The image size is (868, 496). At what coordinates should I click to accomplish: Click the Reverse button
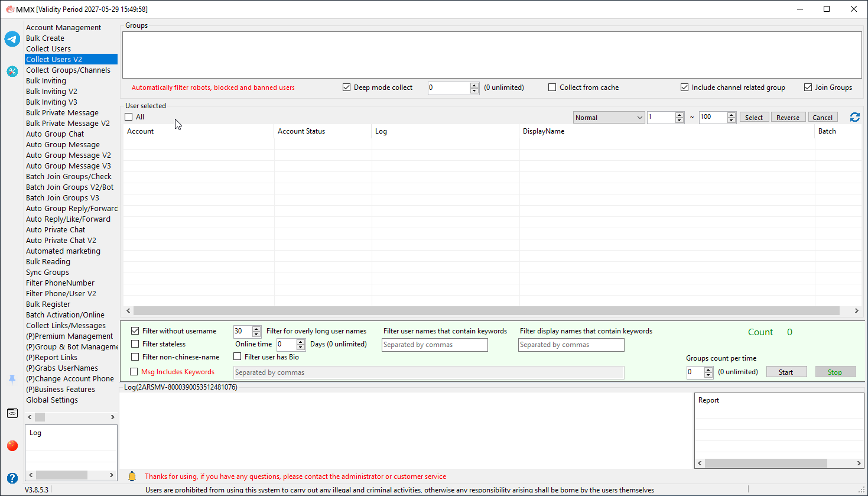(x=788, y=117)
